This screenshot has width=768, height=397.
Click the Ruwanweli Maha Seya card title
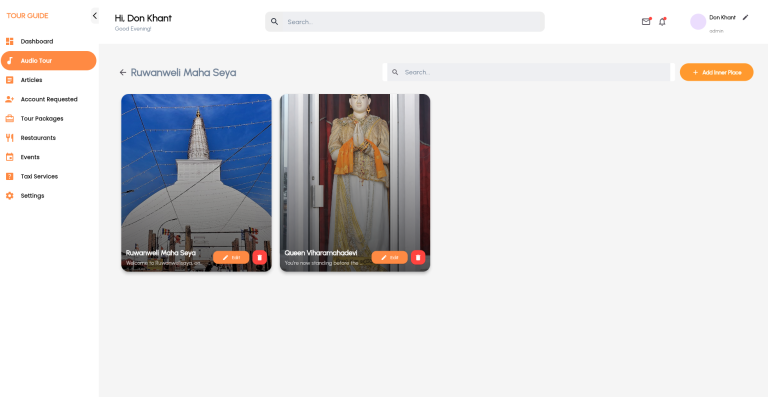161,253
